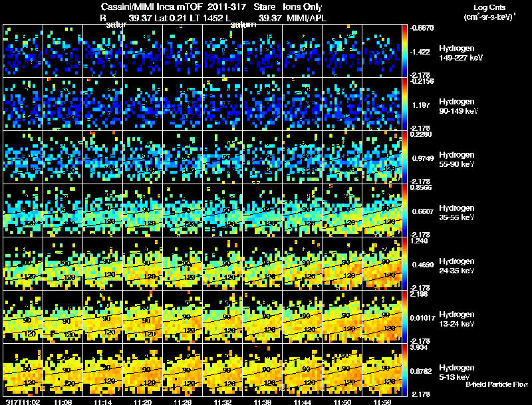This screenshot has height=405, width=532.
Task: Click the Hydrogen 149-227 keV color bar
Action: click(404, 51)
